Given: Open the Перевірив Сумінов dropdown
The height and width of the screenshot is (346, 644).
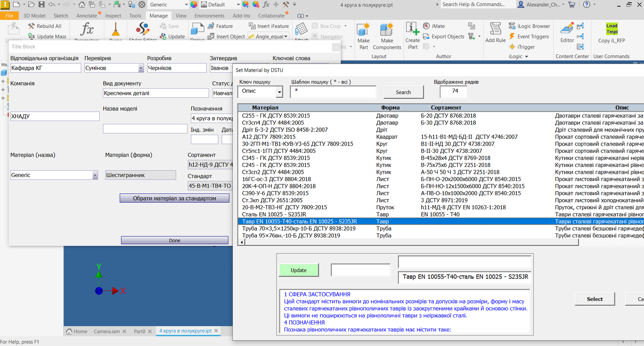Looking at the screenshot, I should coord(141,68).
